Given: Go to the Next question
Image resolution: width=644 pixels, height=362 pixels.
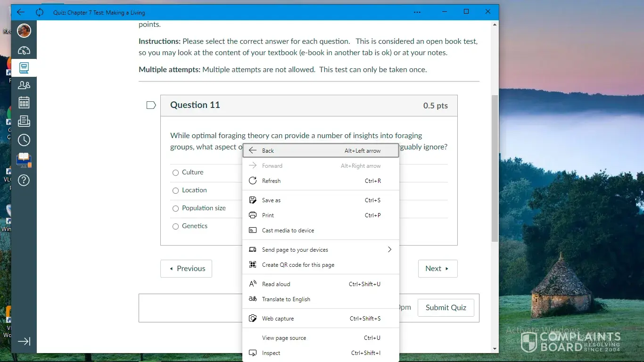Looking at the screenshot, I should click(x=437, y=269).
